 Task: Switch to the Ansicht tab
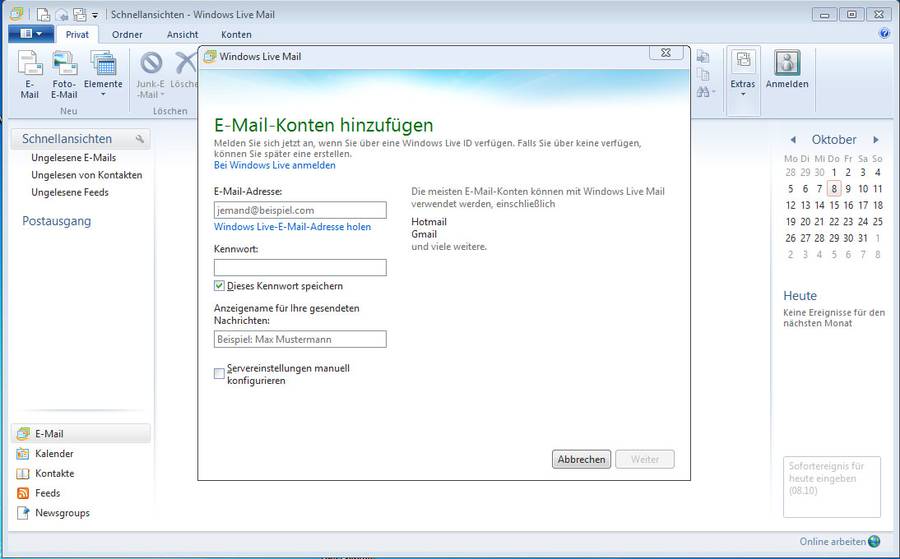(183, 34)
